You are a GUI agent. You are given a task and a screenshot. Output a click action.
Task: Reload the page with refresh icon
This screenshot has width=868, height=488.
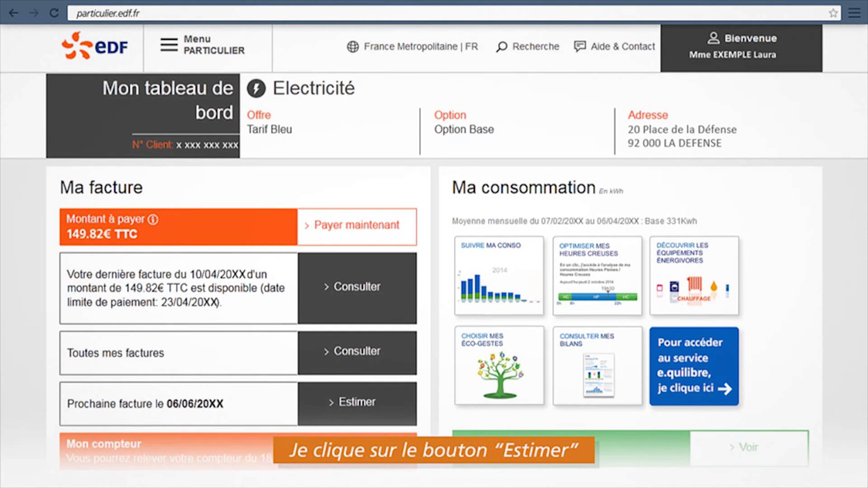[54, 13]
